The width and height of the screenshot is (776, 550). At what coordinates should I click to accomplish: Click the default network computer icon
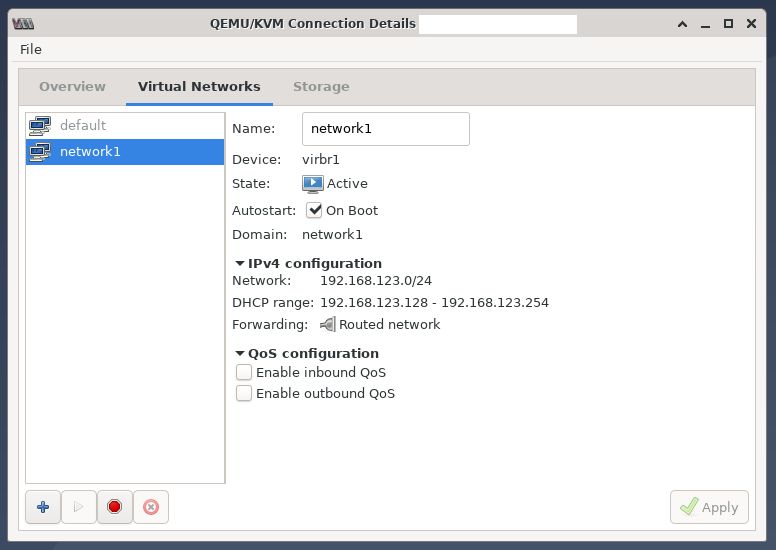(x=40, y=126)
